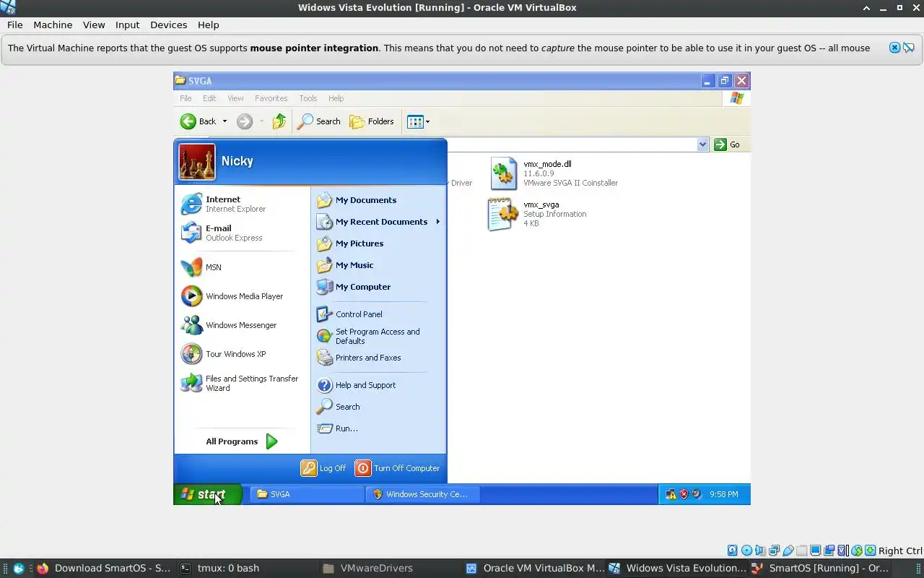Open the VirtualBox Help menu

[x=209, y=25]
